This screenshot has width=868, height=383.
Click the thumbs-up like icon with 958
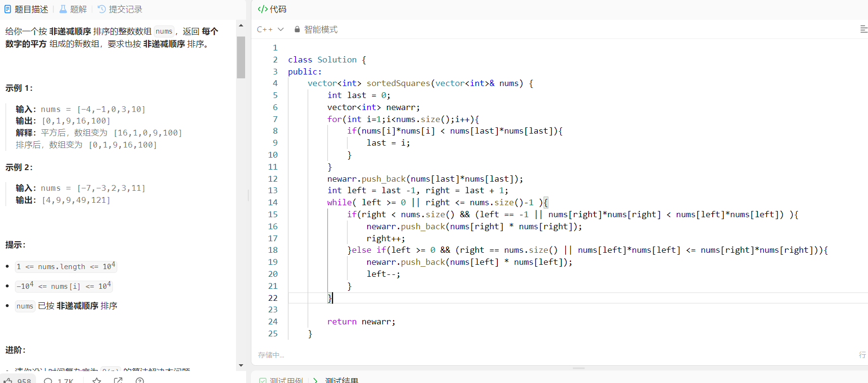(x=8, y=381)
